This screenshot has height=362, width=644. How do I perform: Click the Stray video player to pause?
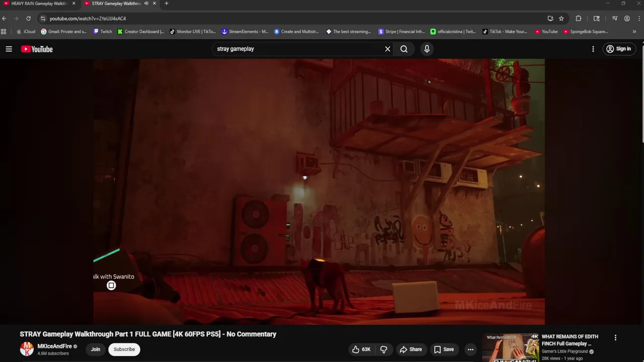pyautogui.click(x=318, y=192)
